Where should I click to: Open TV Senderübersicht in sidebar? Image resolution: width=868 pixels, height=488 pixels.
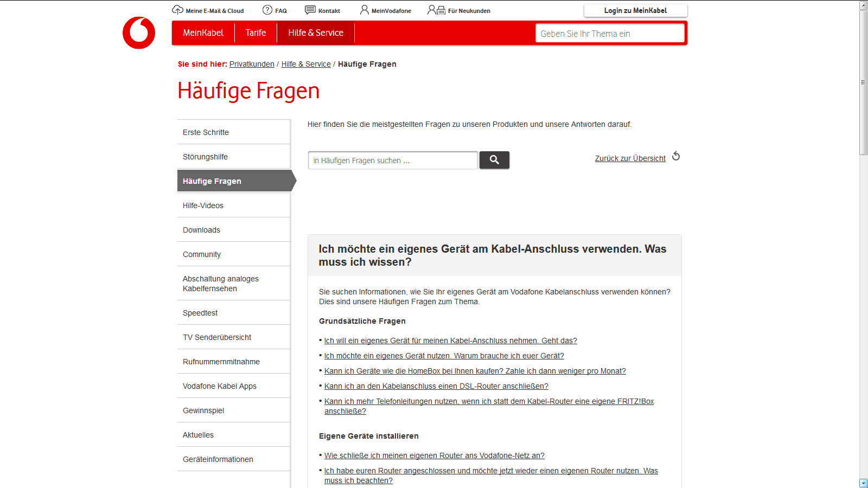coord(234,337)
